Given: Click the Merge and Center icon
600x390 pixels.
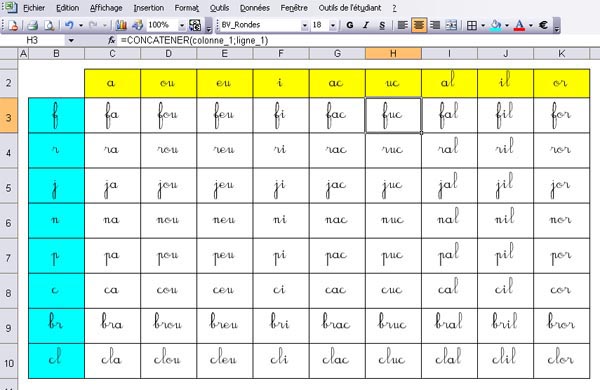Looking at the screenshot, I should pyautogui.click(x=452, y=26).
